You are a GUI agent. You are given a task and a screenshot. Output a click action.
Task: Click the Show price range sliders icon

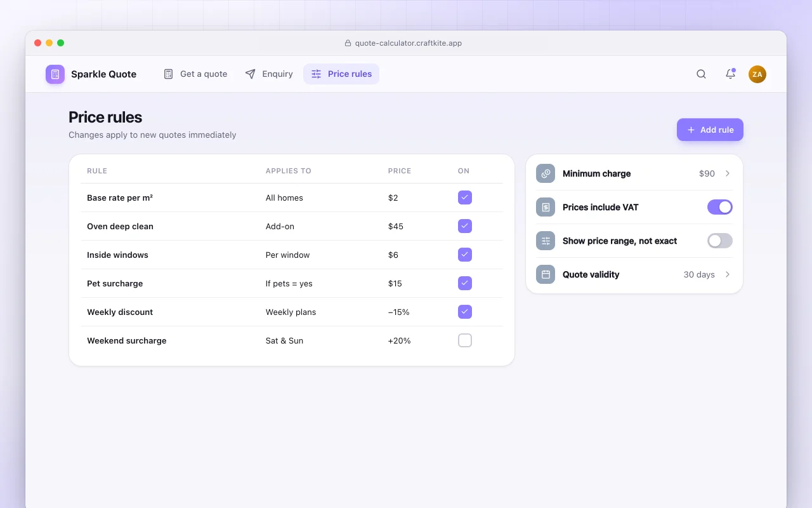click(546, 241)
